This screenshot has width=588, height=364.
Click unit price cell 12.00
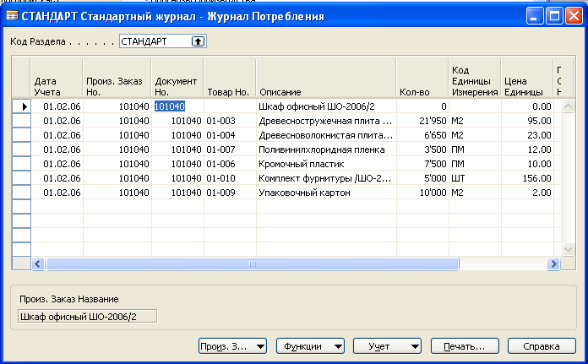tap(527, 149)
